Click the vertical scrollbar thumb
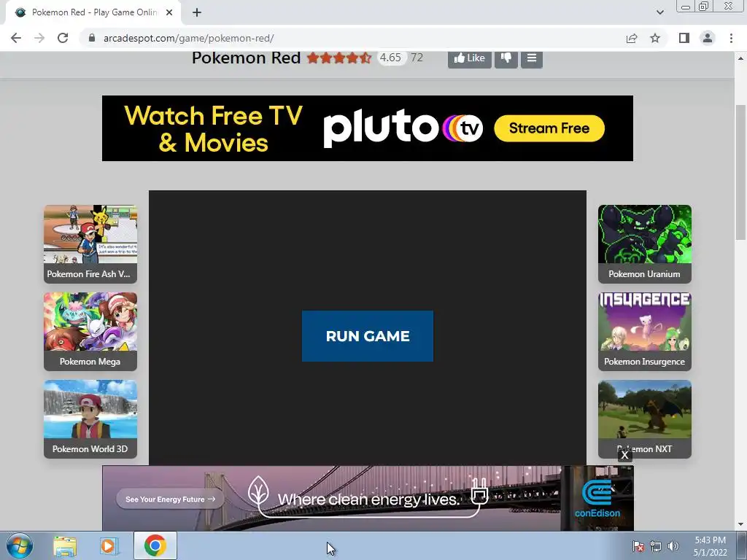The height and width of the screenshot is (560, 747). click(x=740, y=171)
